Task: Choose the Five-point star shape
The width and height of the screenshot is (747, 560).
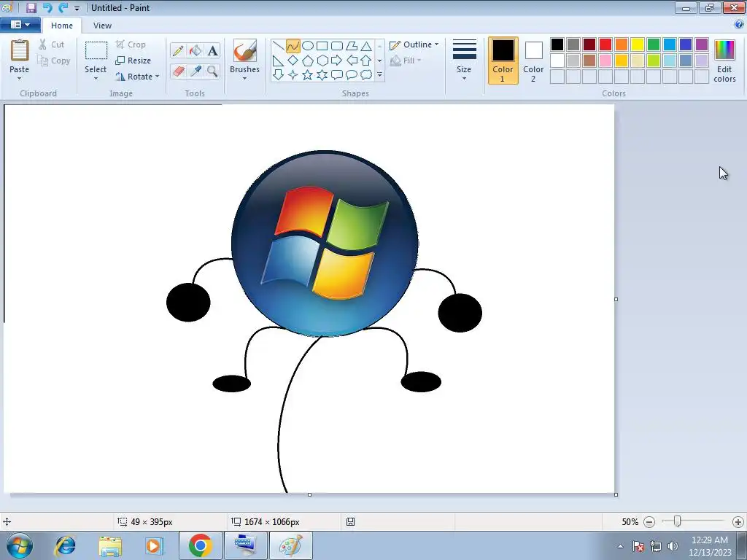Action: [308, 75]
